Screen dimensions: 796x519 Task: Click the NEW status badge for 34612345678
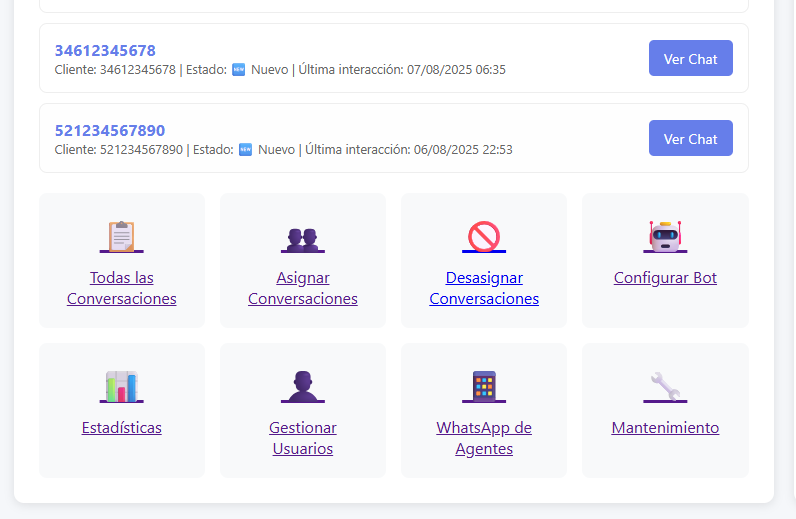tap(239, 70)
